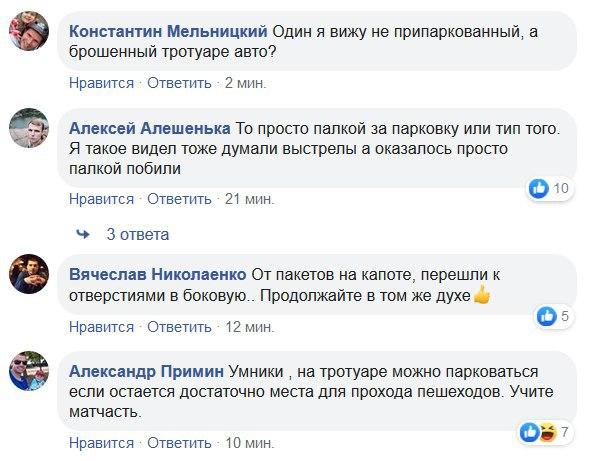Click the reply arrow icon beside 3 ответа
Image resolution: width=610 pixels, height=461 pixels.
coord(84,234)
